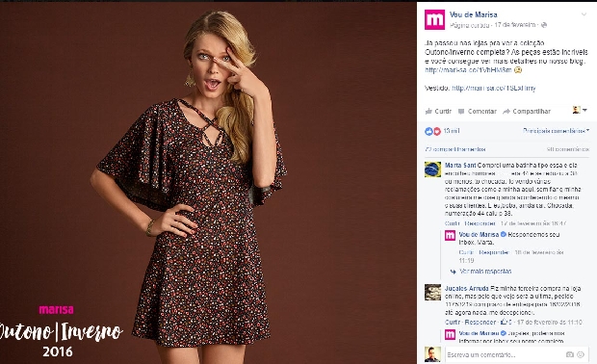Open the Vou de Marisa page name link
Image resolution: width=597 pixels, height=364 pixels.
(473, 14)
